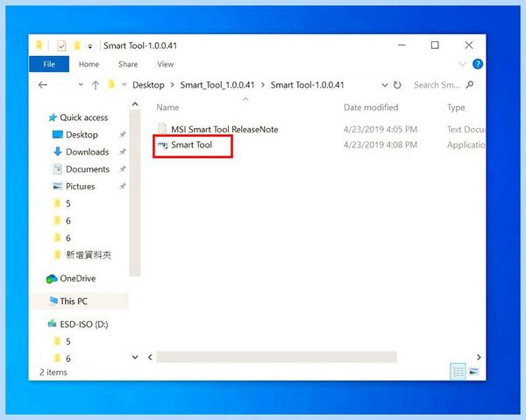Go up one folder level arrow
526x420 pixels.
pyautogui.click(x=96, y=85)
